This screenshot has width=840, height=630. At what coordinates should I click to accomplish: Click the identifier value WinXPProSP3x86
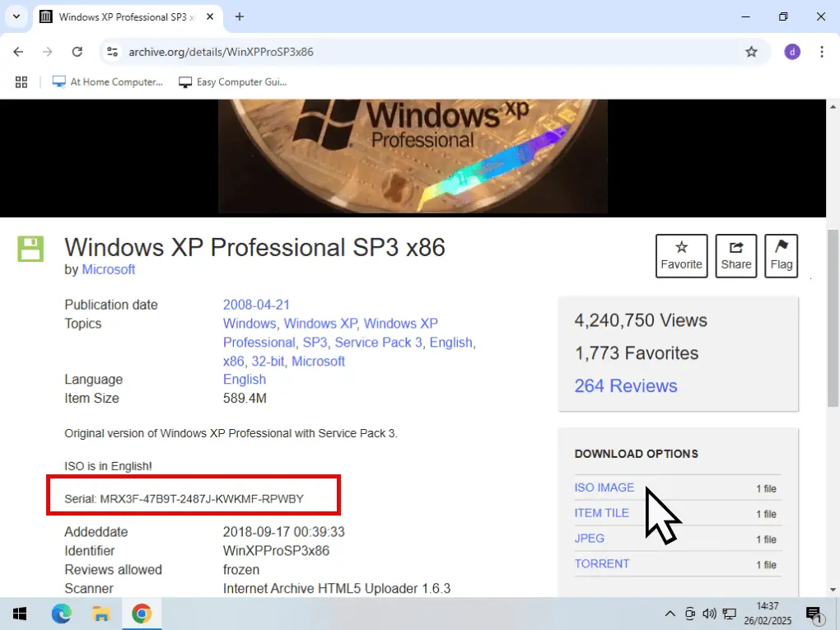276,551
